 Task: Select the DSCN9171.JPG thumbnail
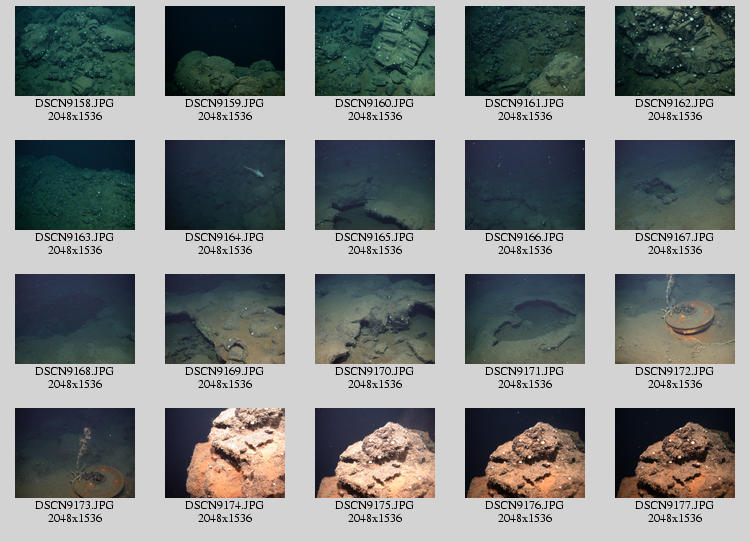click(525, 319)
